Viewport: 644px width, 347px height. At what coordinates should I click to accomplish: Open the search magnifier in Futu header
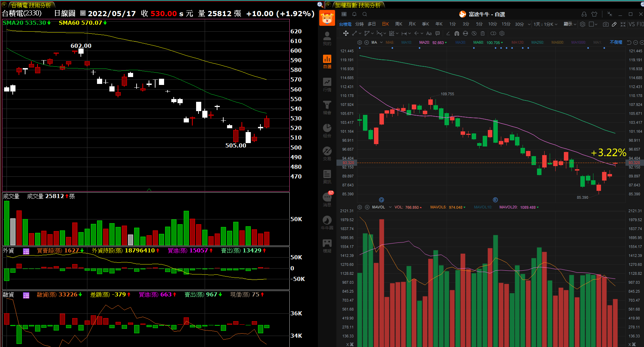[x=365, y=14]
